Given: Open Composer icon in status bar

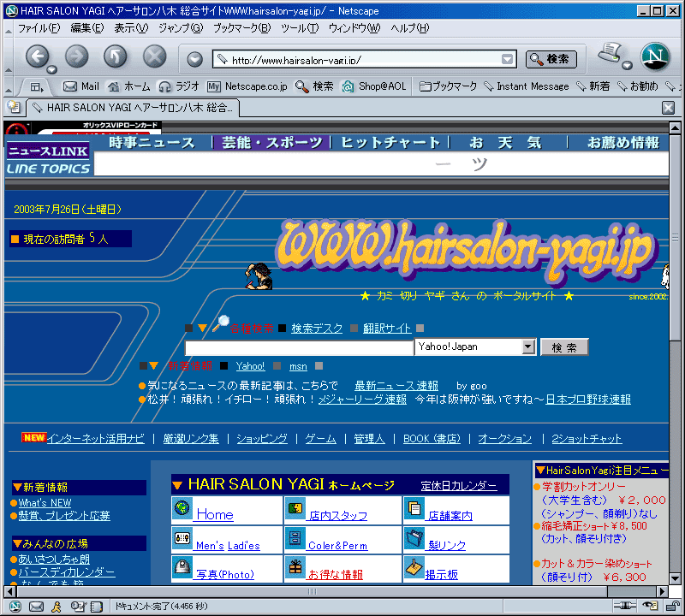Looking at the screenshot, I should click(x=78, y=606).
